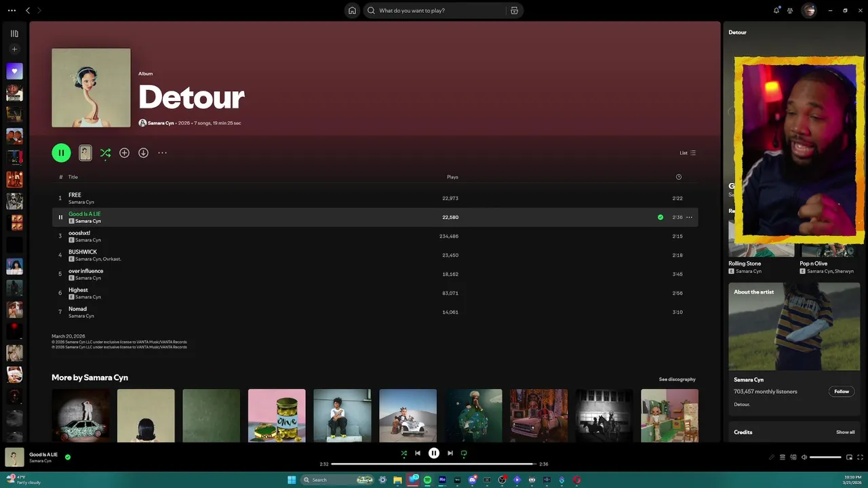Open the What's New notifications bell
This screenshot has height=488, width=868.
coord(776,10)
